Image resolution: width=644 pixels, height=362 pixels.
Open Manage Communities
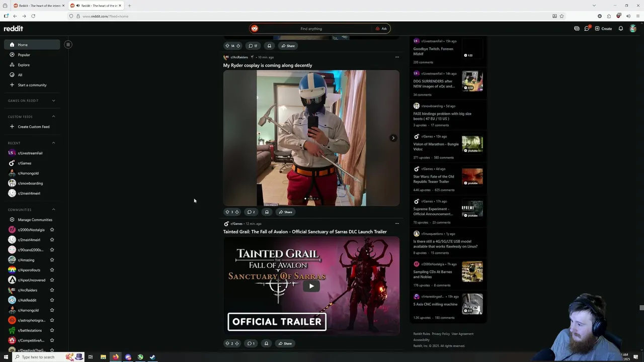32,220
